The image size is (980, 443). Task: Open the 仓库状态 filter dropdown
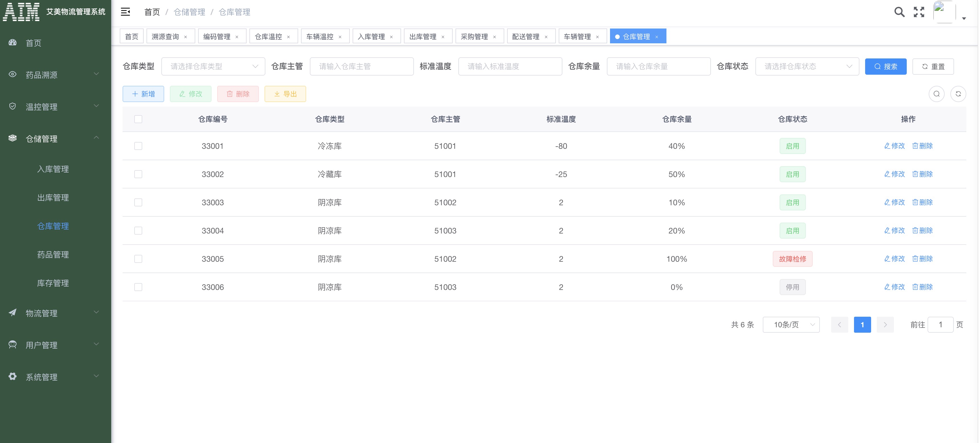coord(807,66)
